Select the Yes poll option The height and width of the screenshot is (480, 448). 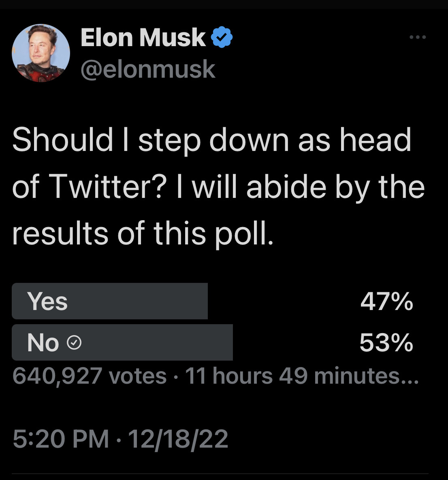tap(110, 302)
